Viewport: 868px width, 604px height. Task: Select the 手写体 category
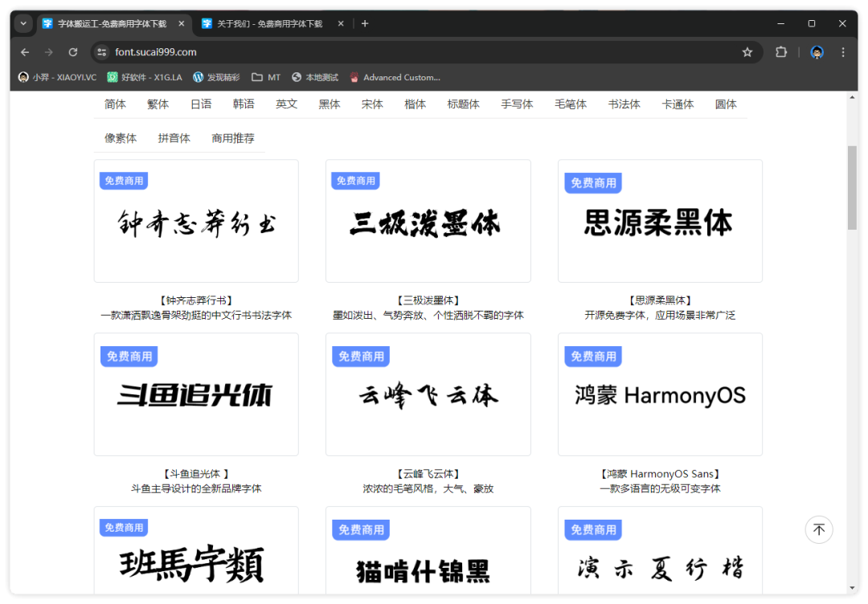[517, 104]
